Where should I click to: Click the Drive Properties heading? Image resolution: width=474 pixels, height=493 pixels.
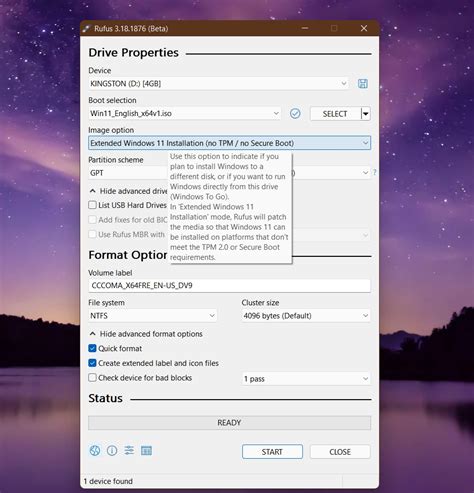click(x=134, y=53)
